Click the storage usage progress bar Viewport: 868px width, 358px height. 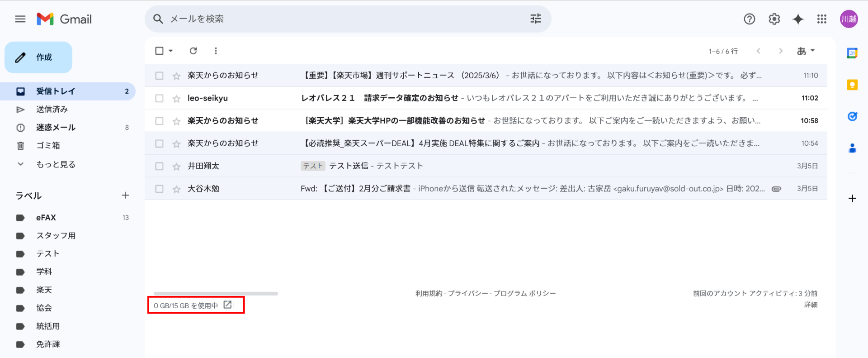pos(216,294)
